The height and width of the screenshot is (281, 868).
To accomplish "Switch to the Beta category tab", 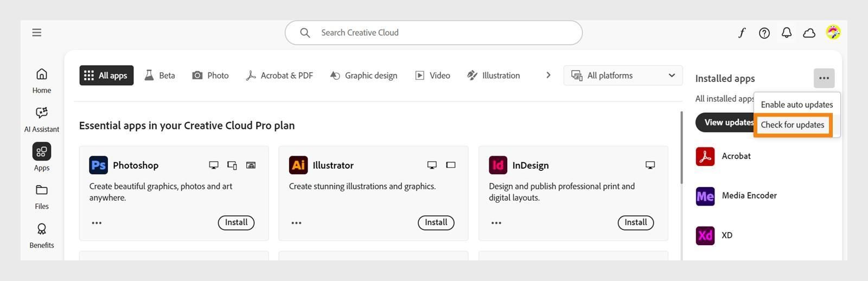I will click(159, 75).
